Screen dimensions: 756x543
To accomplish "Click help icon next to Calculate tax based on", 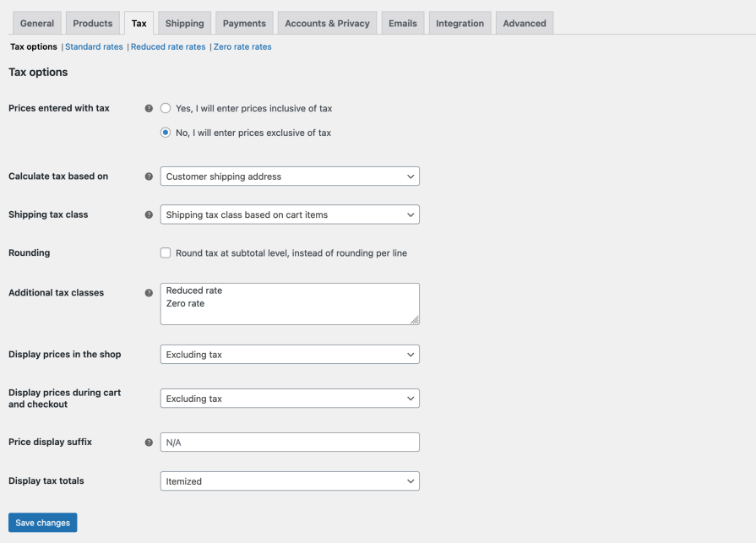I will (x=149, y=176).
